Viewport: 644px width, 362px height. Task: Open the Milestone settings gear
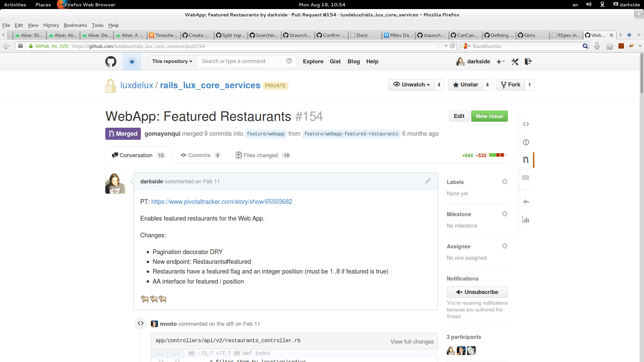click(x=505, y=214)
